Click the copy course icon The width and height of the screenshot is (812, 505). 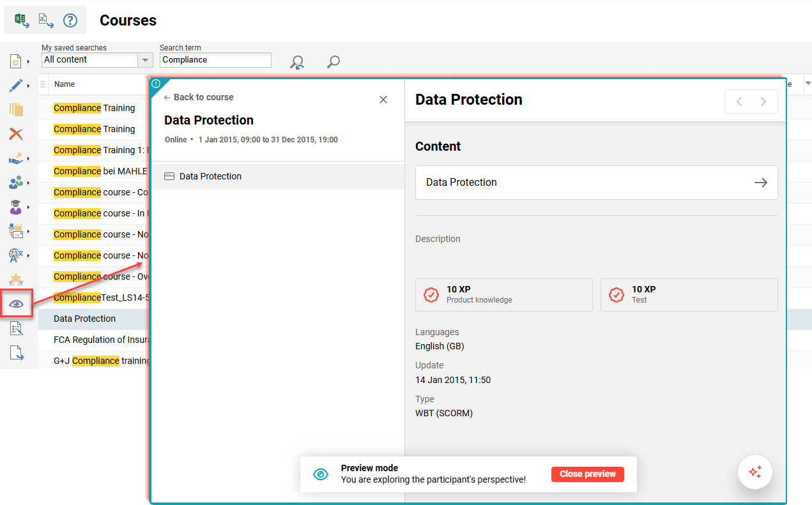pos(17,109)
